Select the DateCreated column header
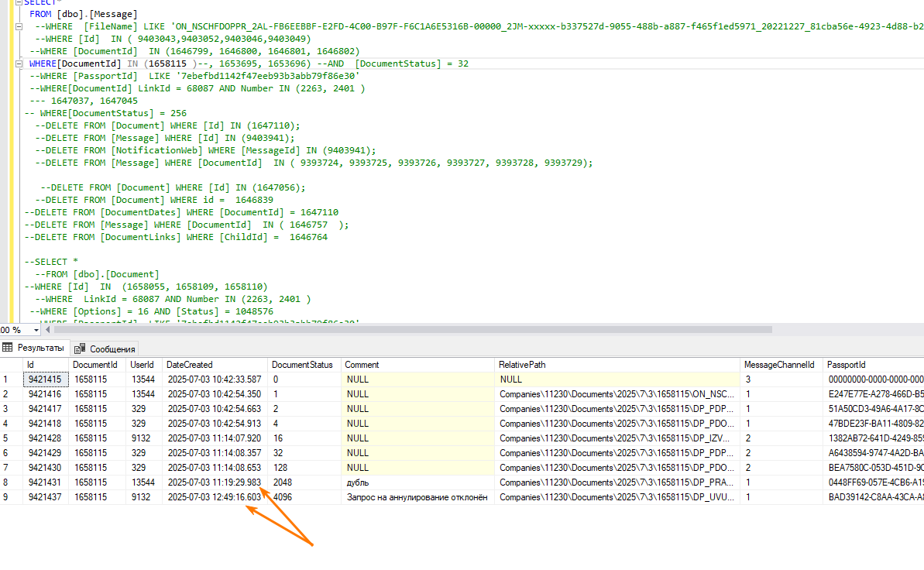The image size is (924, 570). (x=215, y=365)
